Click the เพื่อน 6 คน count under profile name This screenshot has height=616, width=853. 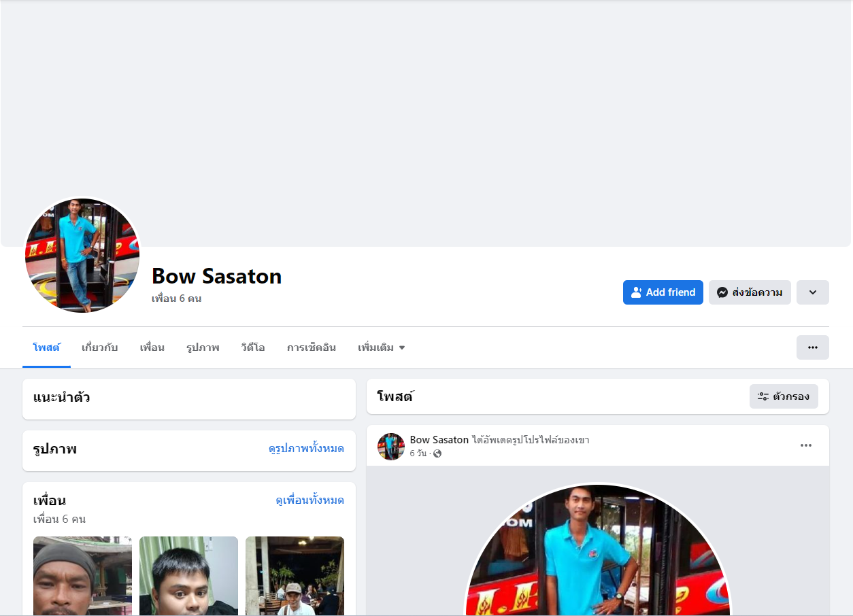(x=177, y=298)
